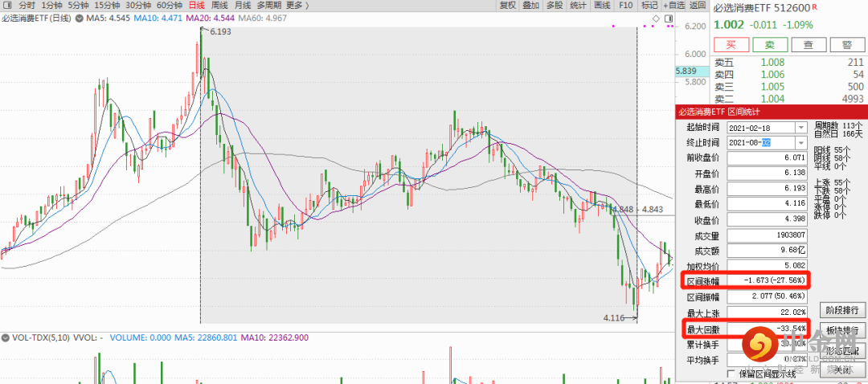Viewport: 868px width, 384px height.
Task: Open F10 company info
Action: [625, 5]
